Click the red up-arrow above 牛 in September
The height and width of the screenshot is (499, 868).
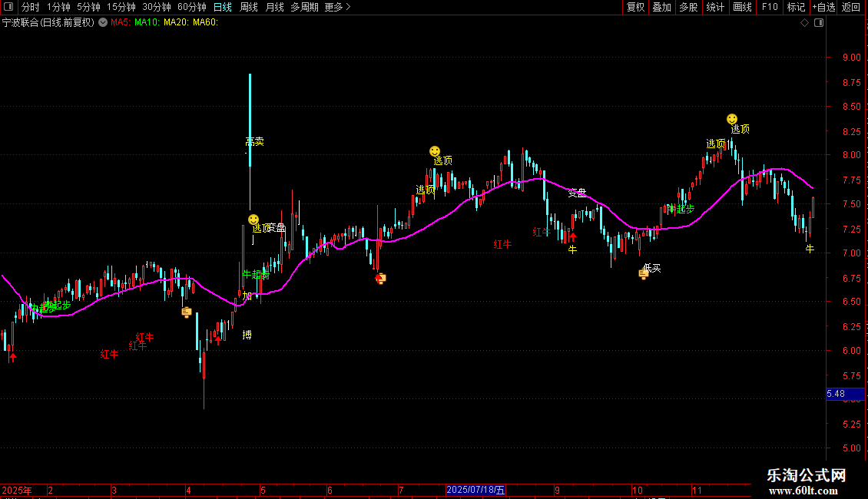coord(572,237)
